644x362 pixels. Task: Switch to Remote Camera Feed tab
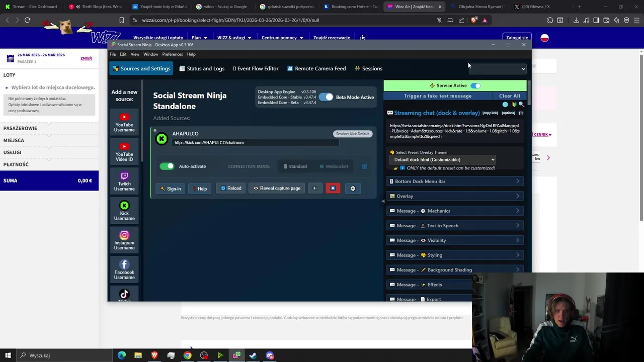click(316, 68)
